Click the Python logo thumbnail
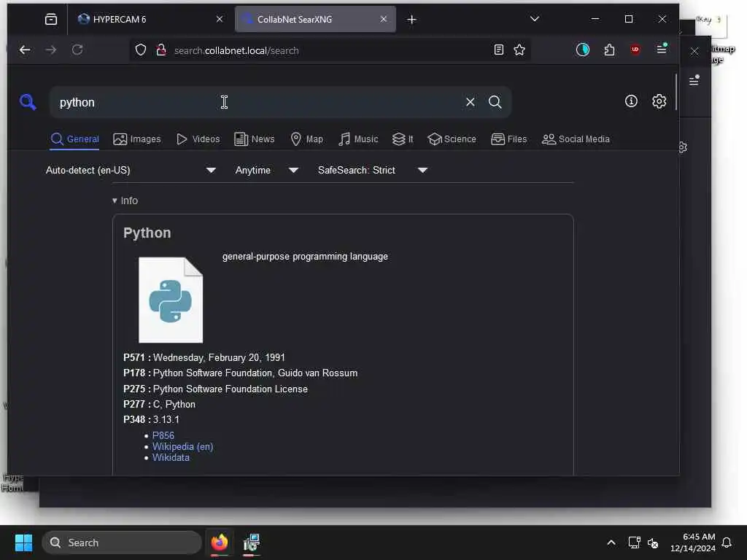Viewport: 747px width, 560px height. click(x=171, y=300)
